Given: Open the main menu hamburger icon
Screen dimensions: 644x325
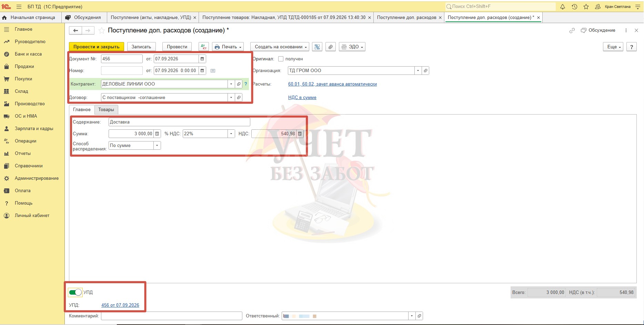Looking at the screenshot, I should [19, 7].
